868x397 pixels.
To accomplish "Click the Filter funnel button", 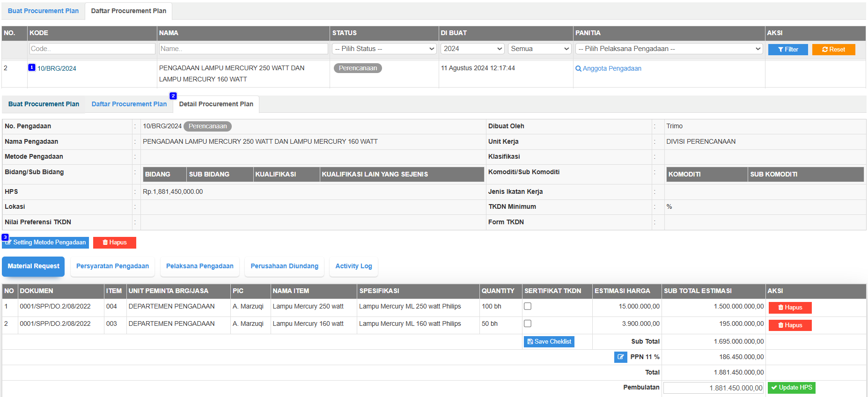I will [787, 50].
